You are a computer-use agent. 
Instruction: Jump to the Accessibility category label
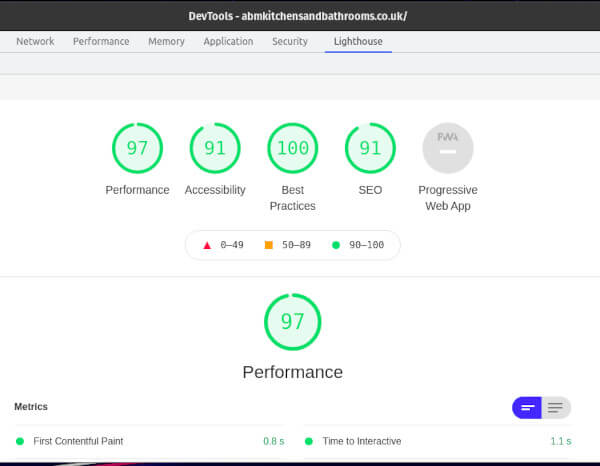(215, 190)
